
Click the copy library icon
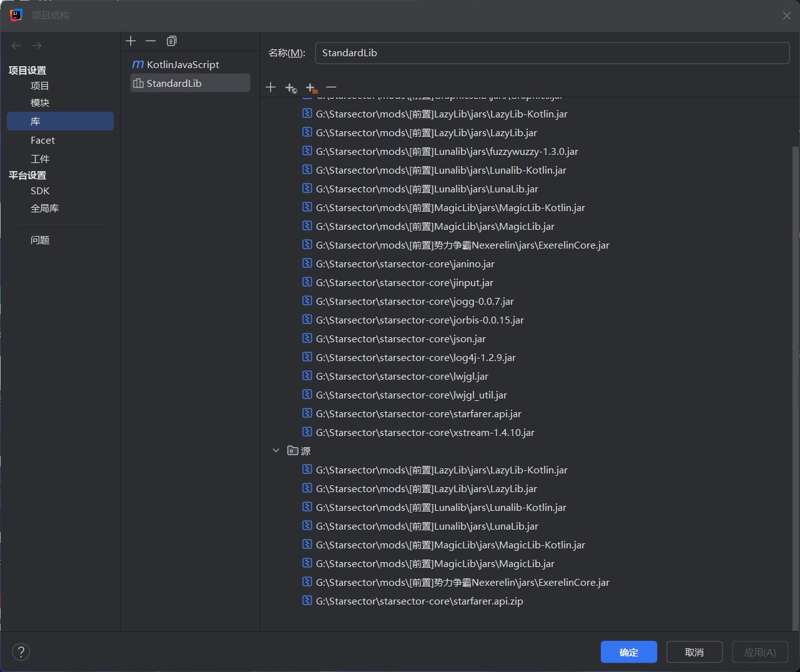point(171,41)
